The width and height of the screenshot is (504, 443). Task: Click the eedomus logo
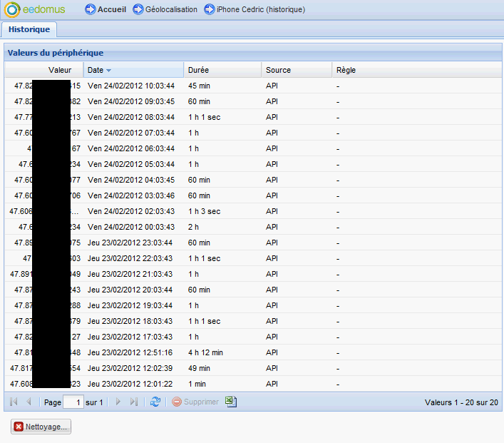[x=35, y=9]
